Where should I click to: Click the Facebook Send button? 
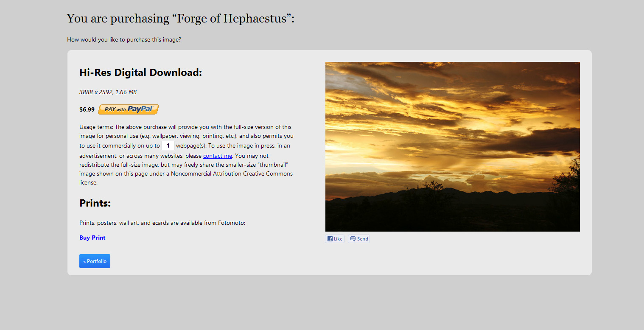pos(359,239)
